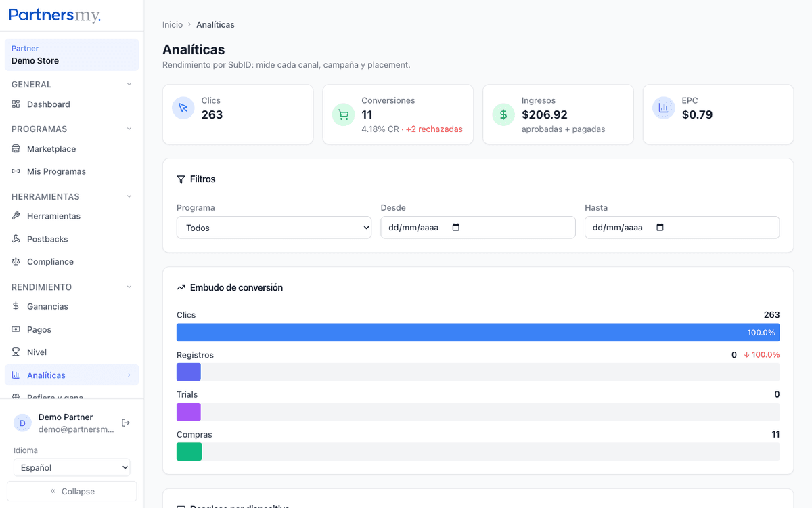Open the Nivel page
Image resolution: width=812 pixels, height=508 pixels.
click(x=72, y=352)
